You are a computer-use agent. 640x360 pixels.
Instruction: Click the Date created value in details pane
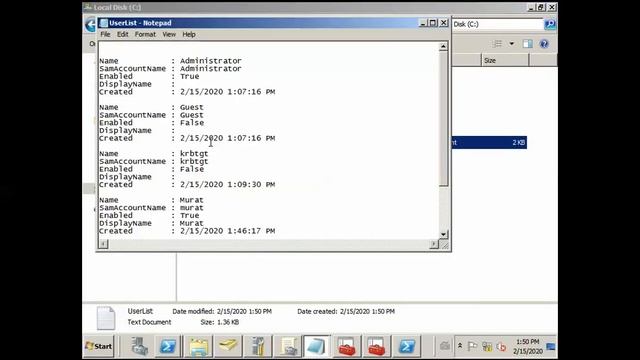point(367,311)
